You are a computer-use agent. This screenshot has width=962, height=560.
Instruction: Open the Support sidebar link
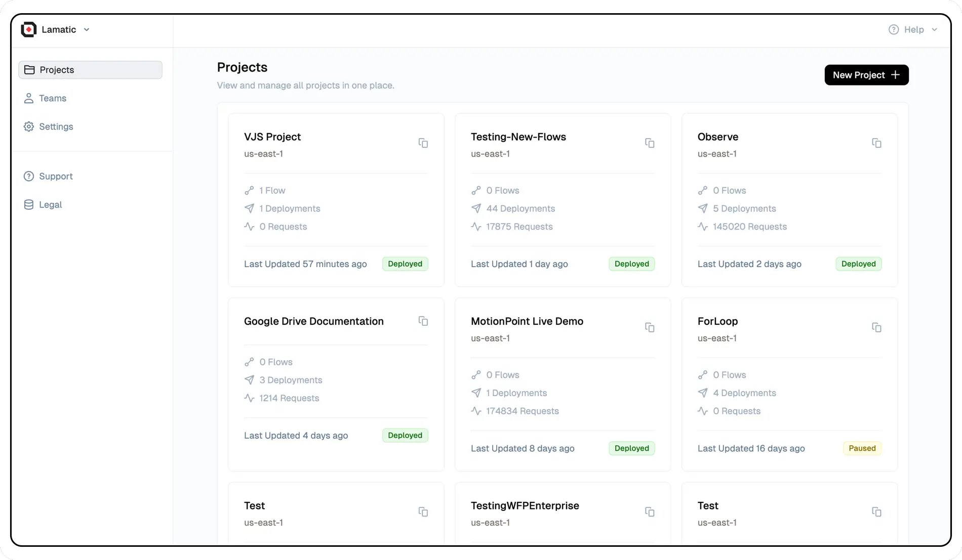click(56, 176)
